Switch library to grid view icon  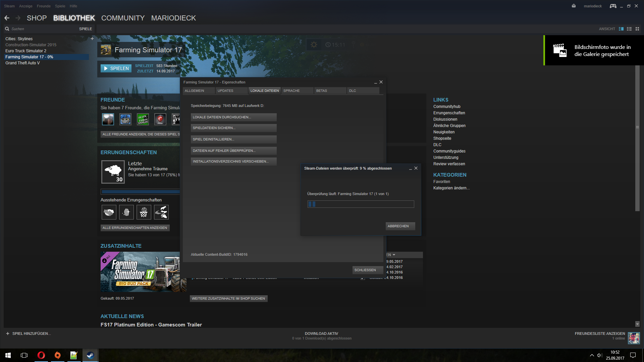click(637, 29)
